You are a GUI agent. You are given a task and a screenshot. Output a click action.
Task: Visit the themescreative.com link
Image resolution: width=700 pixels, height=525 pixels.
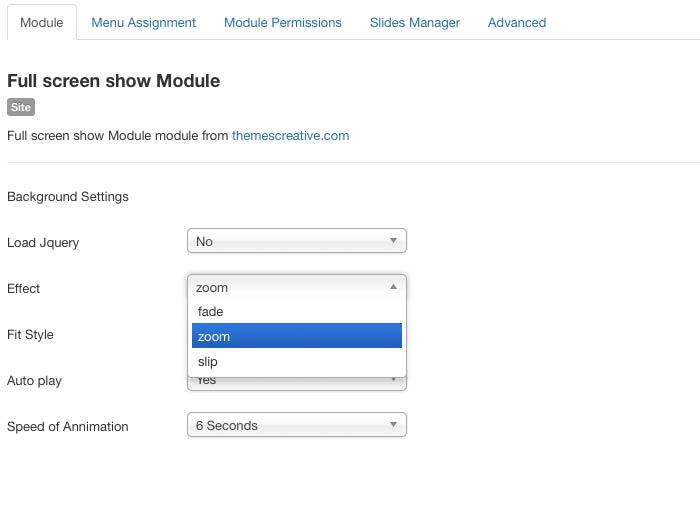(x=290, y=135)
